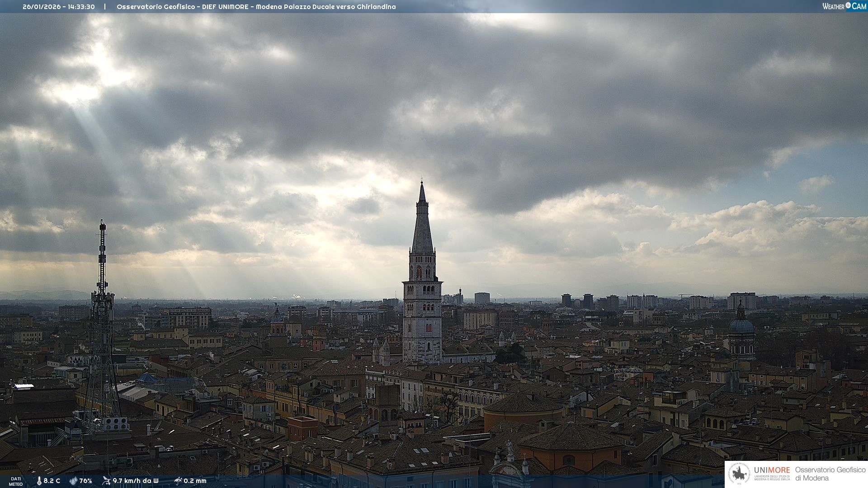Image resolution: width=868 pixels, height=488 pixels.
Task: Click the UNIMORE circular seal emblem
Action: click(x=739, y=474)
